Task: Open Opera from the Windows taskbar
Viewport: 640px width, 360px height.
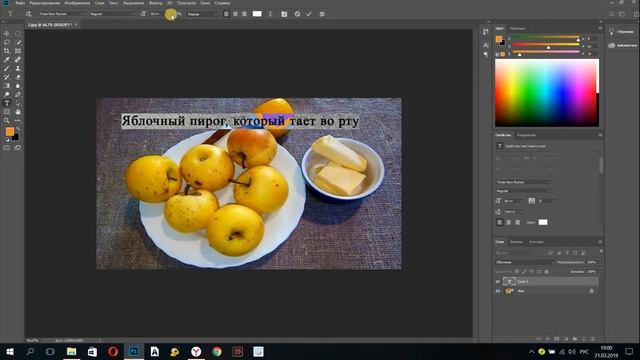Action: coord(113,351)
